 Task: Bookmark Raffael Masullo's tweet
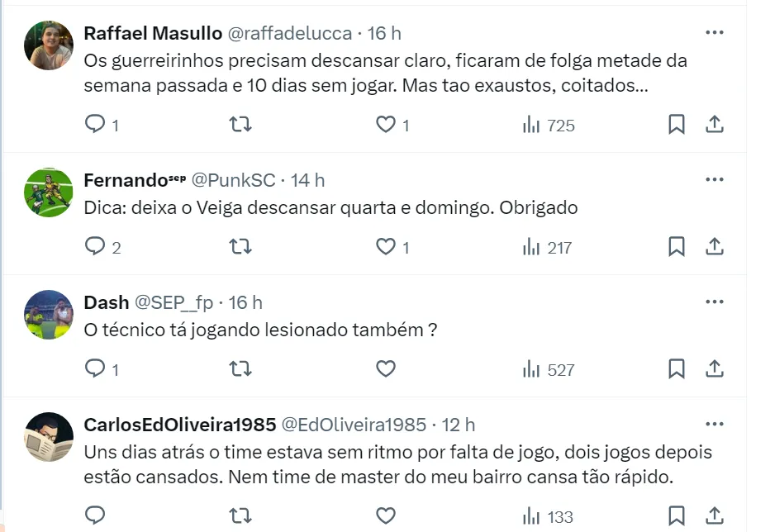pos(676,125)
